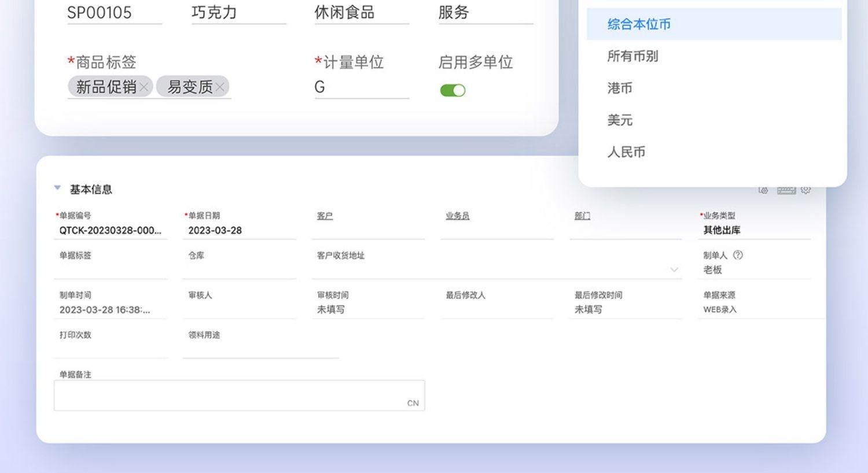This screenshot has width=868, height=473.
Task: Toggle the 启用多单位 switch off
Action: point(453,90)
